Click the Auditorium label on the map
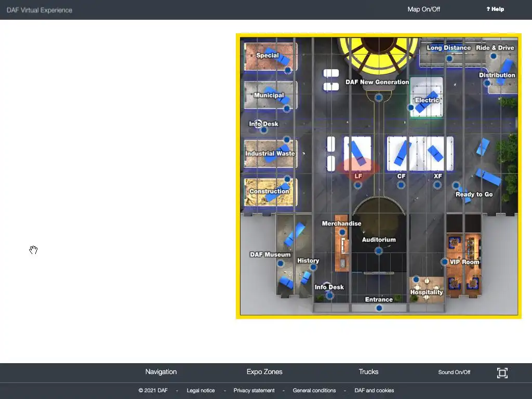The image size is (532, 399). pyautogui.click(x=379, y=240)
